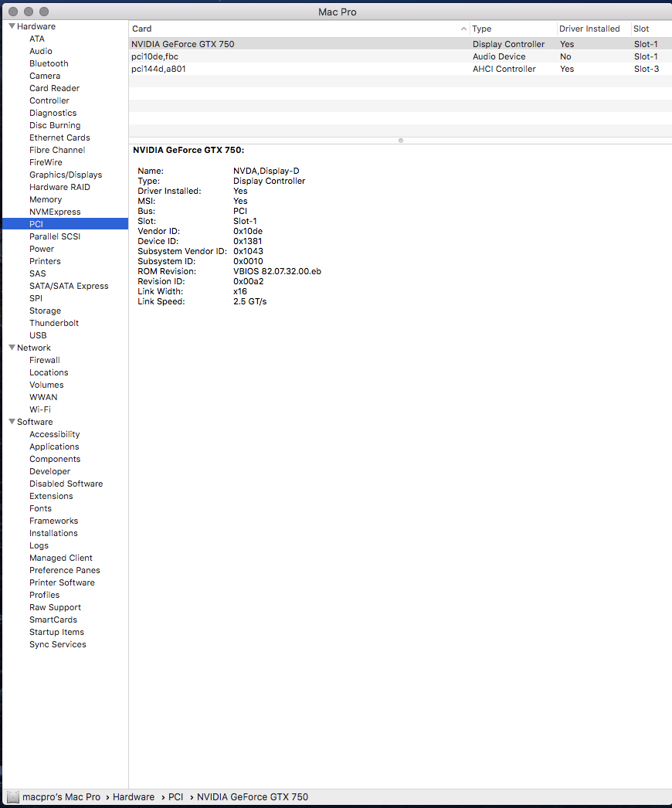Click macpro's Mac Pro in path bar
This screenshot has width=672, height=808.
[61, 797]
